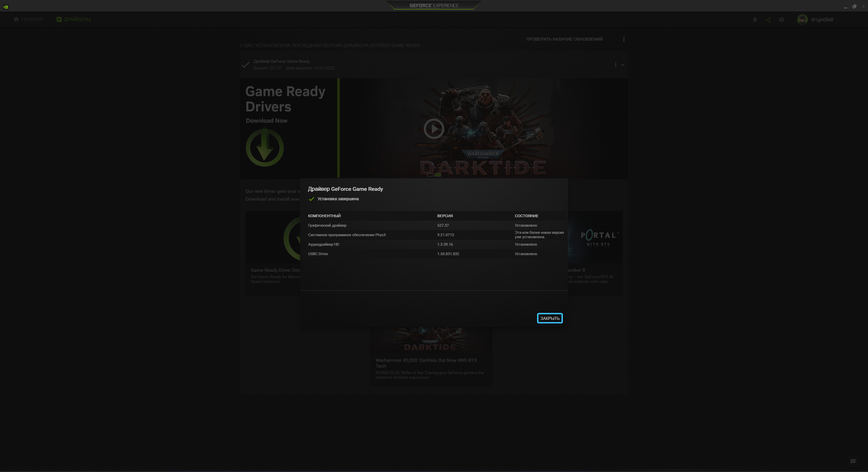This screenshot has width=868, height=472.
Task: Click the N1ghtSkill username
Action: click(x=822, y=20)
